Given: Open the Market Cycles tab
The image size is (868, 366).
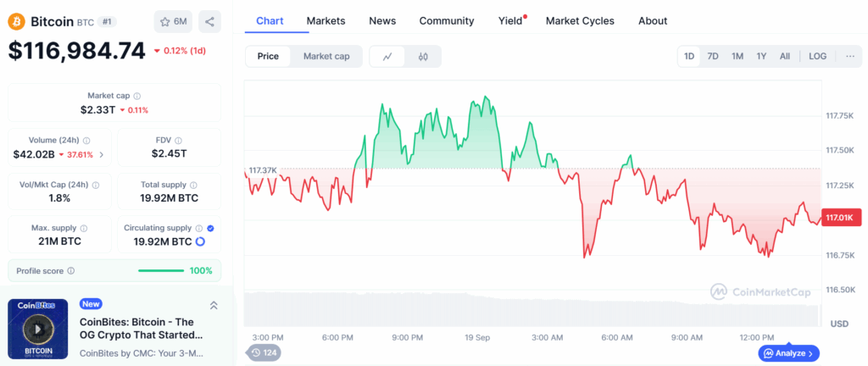Looking at the screenshot, I should (x=580, y=21).
